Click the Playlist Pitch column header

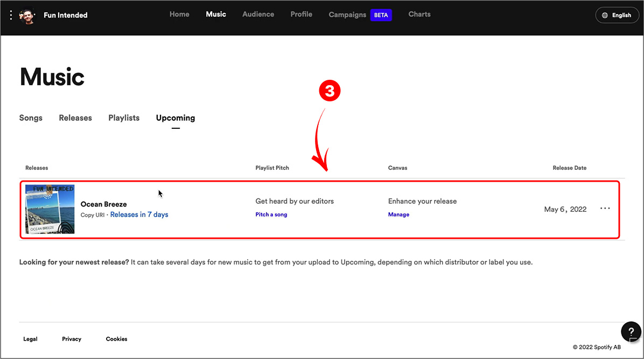272,168
